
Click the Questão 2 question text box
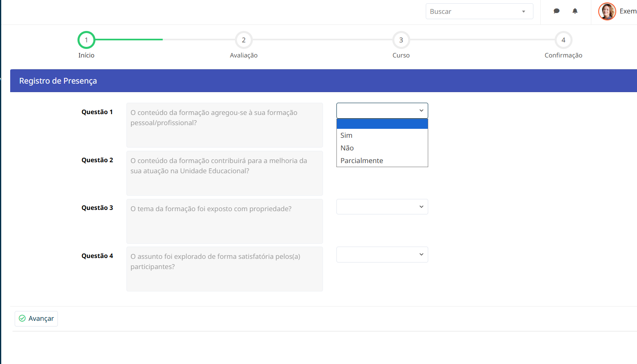225,173
